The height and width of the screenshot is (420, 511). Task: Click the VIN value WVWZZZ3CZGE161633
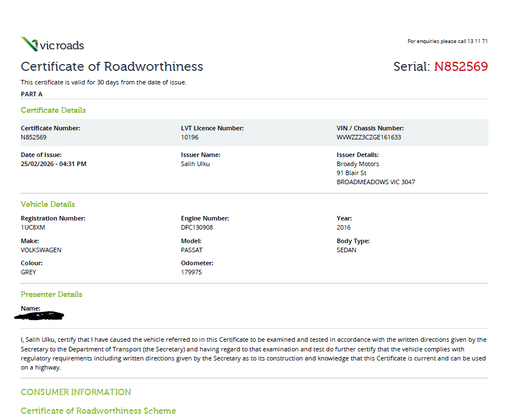point(369,137)
